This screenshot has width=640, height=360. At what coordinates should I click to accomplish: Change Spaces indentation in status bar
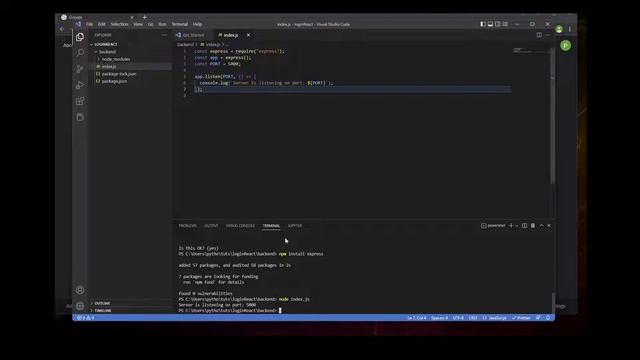(x=439, y=318)
